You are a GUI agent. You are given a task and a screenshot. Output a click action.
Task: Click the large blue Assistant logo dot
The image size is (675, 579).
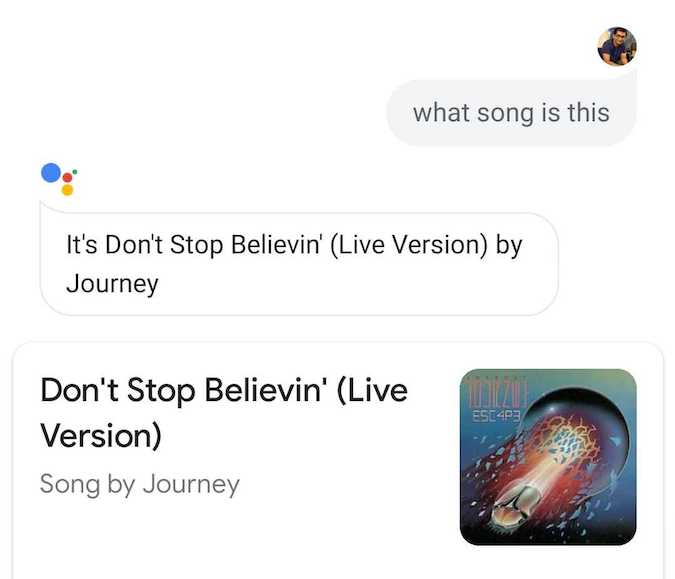tap(52, 172)
